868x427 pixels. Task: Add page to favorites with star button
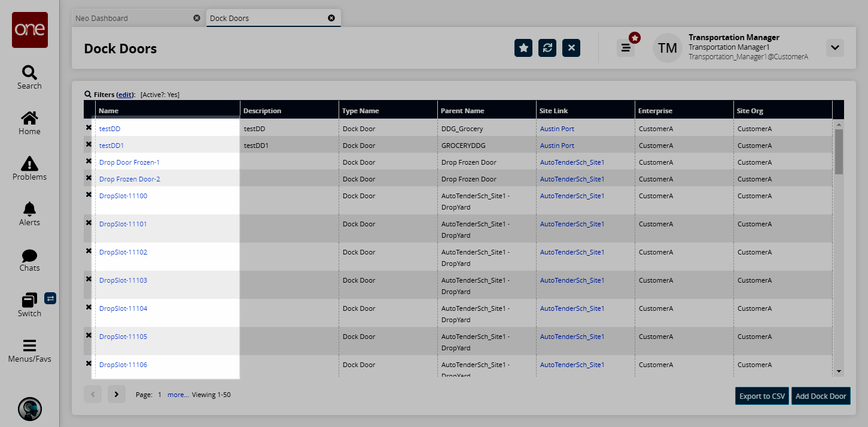pyautogui.click(x=523, y=48)
